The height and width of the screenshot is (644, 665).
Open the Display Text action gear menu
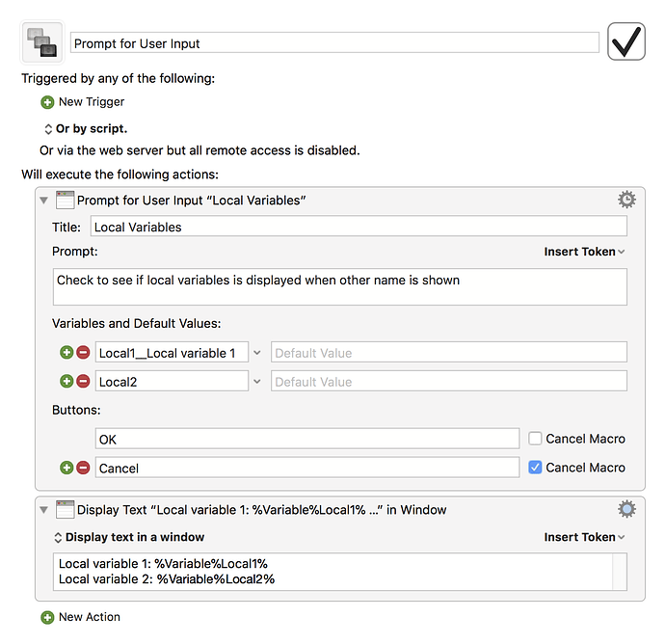626,509
